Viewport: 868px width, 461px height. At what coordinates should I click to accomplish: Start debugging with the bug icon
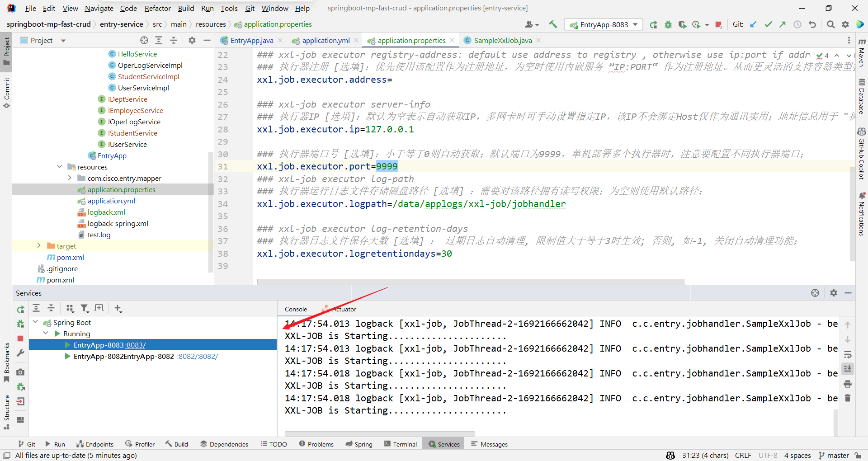(668, 24)
